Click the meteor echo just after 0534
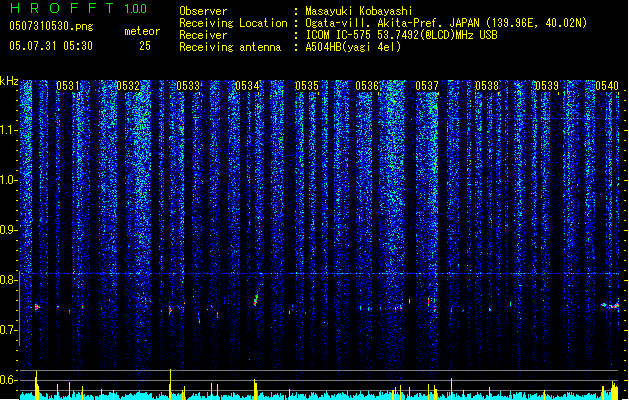The image size is (629, 400). pos(256,300)
